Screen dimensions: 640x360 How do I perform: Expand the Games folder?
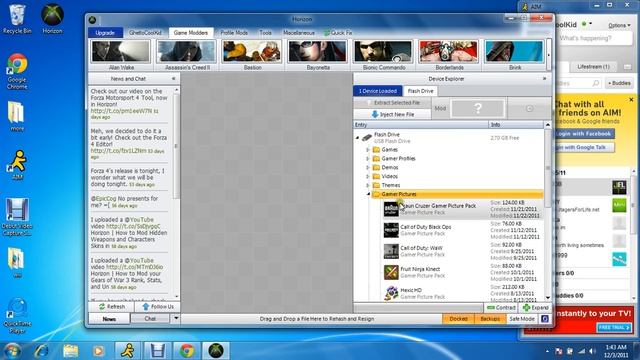click(x=368, y=150)
